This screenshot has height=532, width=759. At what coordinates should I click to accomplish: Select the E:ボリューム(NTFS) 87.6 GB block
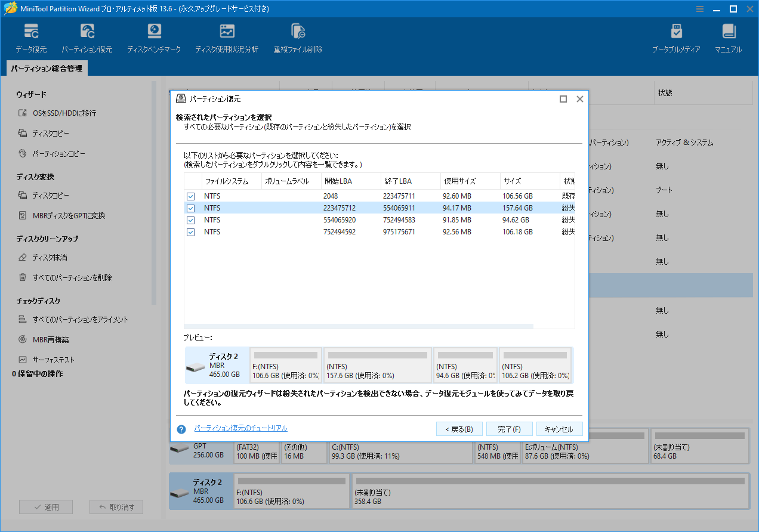coord(585,447)
